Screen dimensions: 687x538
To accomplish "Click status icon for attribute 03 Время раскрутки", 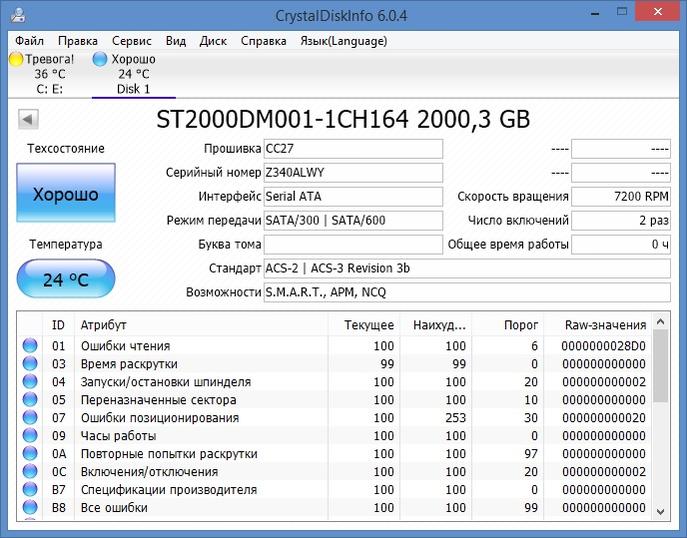I will [30, 364].
